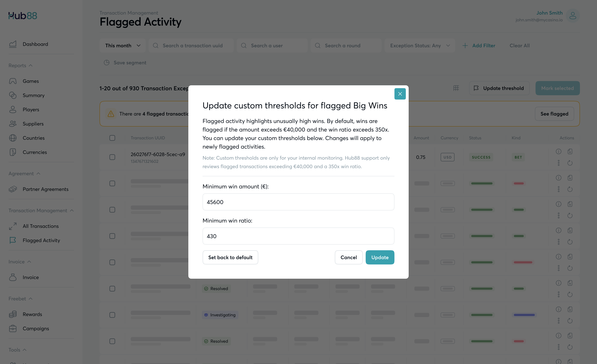Click the Update button in dialog
Viewport: 597px width, 364px height.
(x=380, y=257)
